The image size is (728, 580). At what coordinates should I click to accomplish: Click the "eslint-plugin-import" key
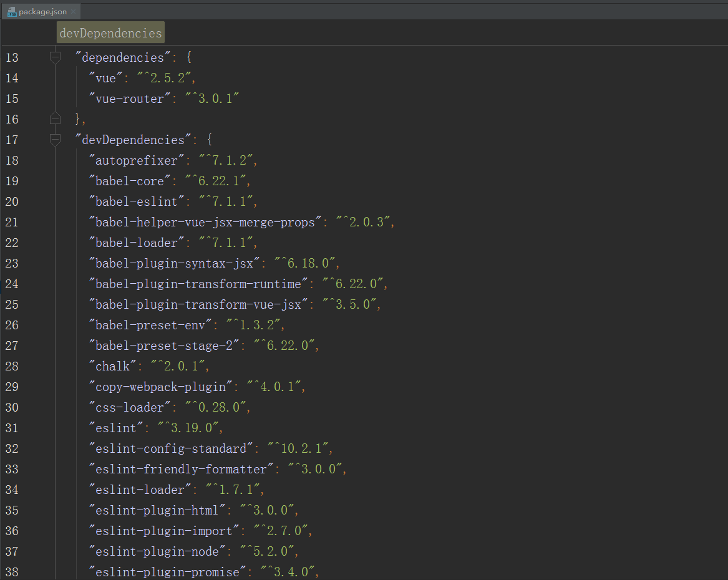tap(164, 531)
